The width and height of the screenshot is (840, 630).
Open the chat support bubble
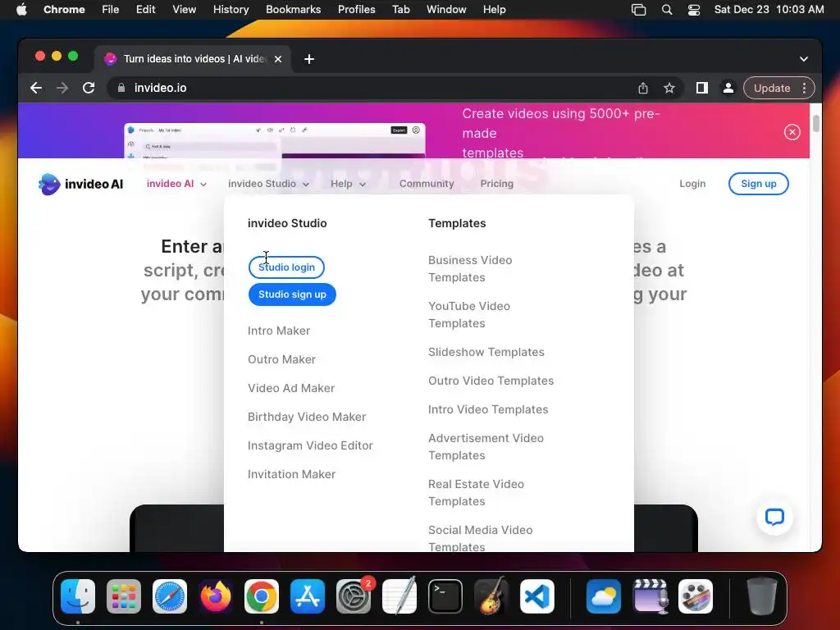(774, 517)
